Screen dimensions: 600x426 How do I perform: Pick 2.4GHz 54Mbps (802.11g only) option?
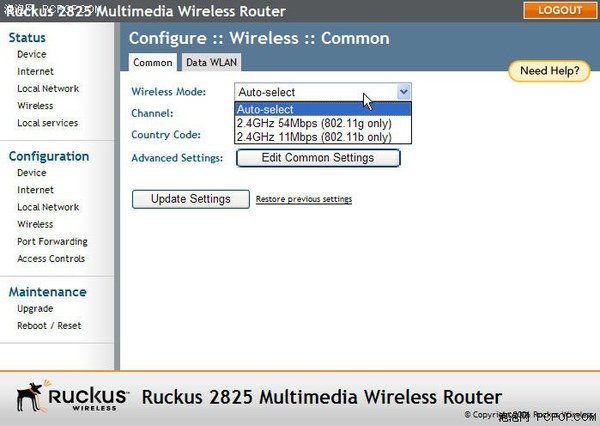(323, 123)
